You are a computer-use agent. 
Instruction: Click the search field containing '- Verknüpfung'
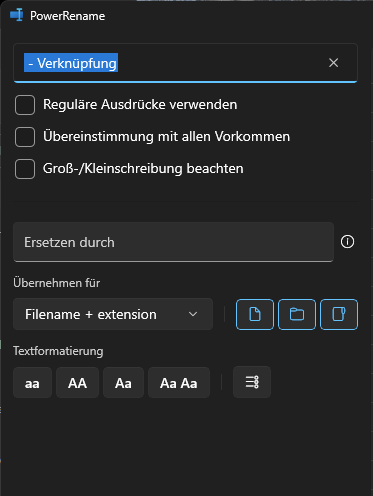pyautogui.click(x=185, y=63)
